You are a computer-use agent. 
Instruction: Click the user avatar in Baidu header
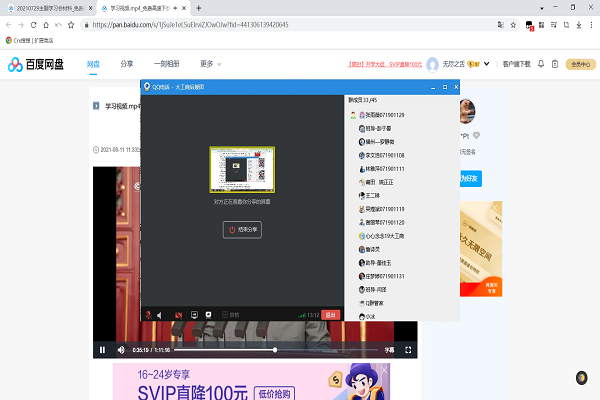tap(432, 64)
